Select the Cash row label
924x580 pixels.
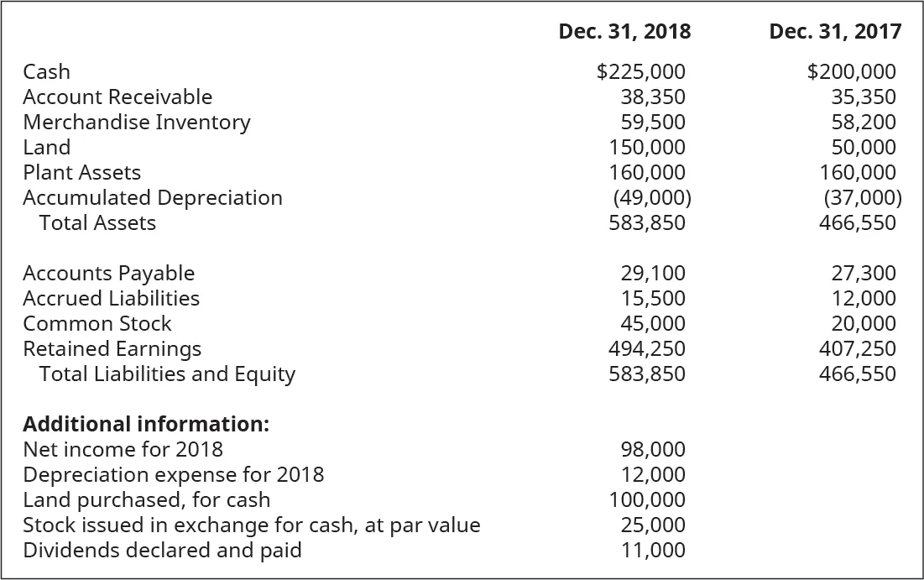click(47, 72)
